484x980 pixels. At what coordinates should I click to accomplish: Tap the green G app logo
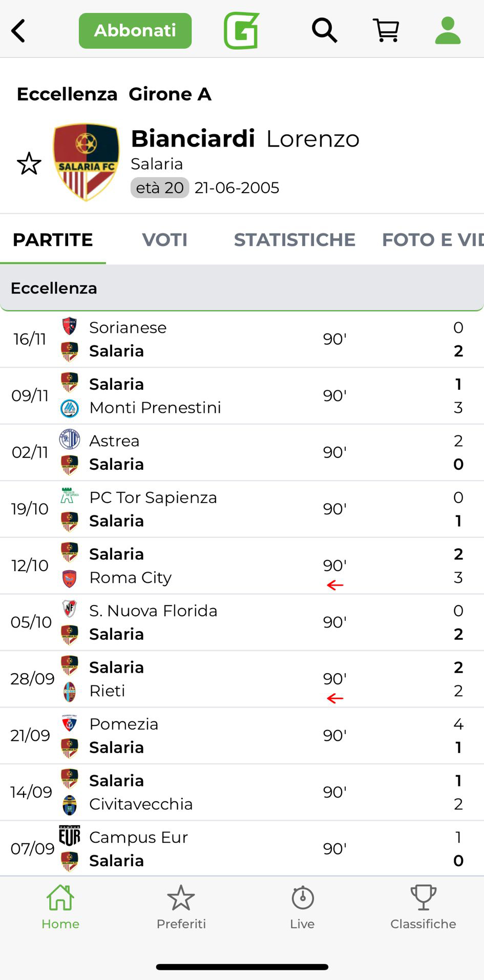[242, 31]
